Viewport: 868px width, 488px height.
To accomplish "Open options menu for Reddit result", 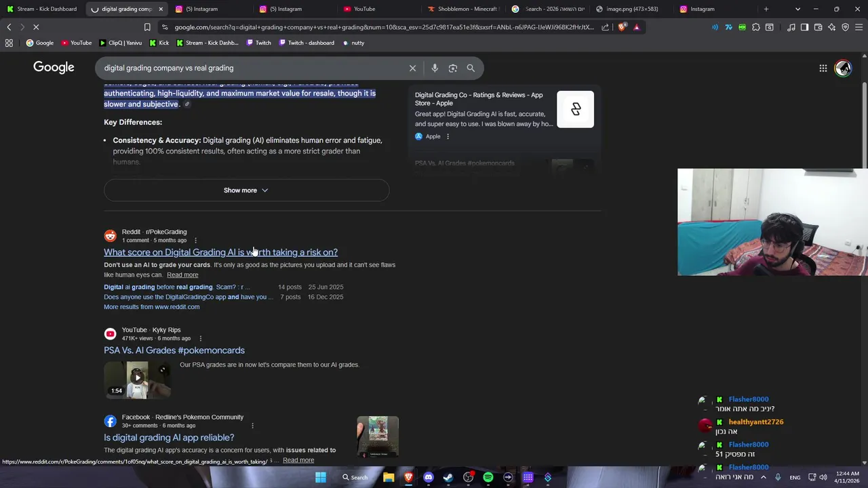I will click(x=195, y=240).
